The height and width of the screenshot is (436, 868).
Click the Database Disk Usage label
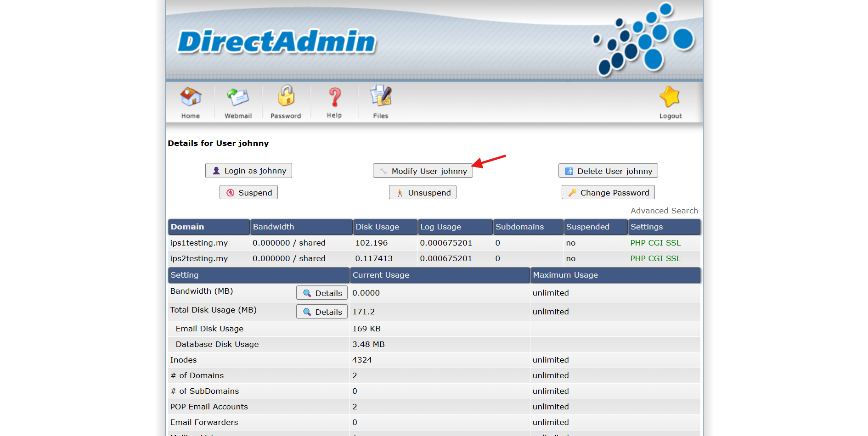pyautogui.click(x=217, y=344)
